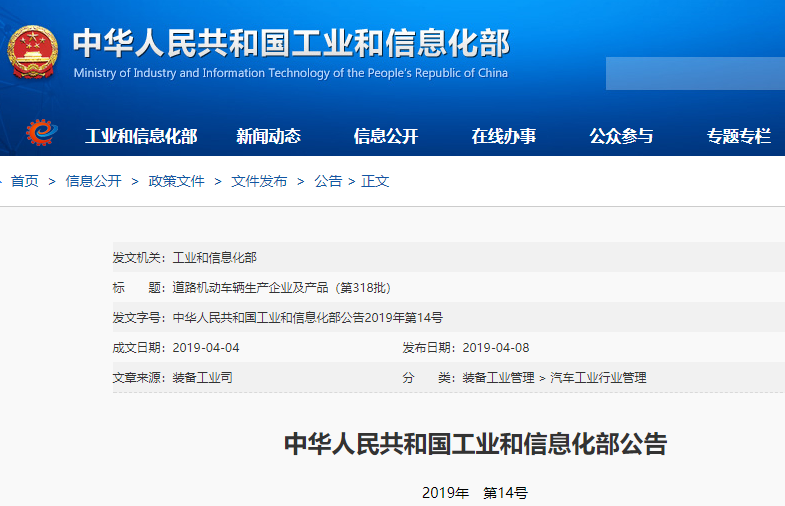Click the document title 道路机动车辆生产企业及产品（第318批）
This screenshot has width=785, height=506.
point(281,288)
